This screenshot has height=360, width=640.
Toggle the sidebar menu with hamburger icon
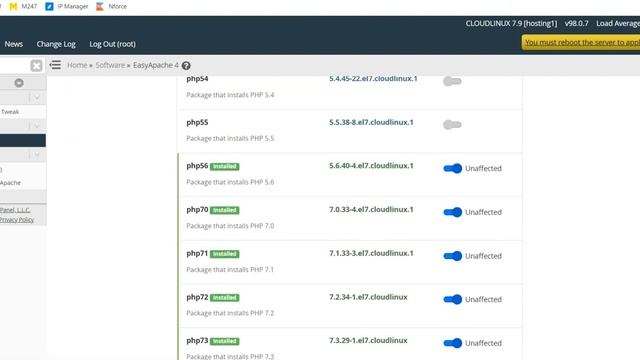coord(55,65)
